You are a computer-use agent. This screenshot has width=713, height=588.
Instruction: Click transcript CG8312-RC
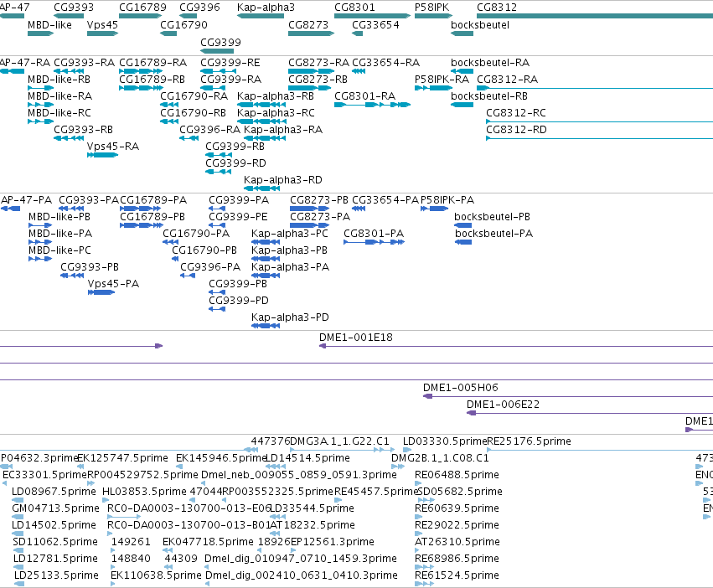515,113
